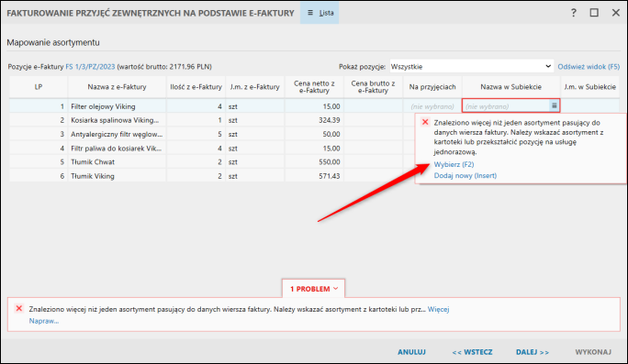Sort by LP column header
Viewport: 628px width, 364px height.
tap(39, 87)
